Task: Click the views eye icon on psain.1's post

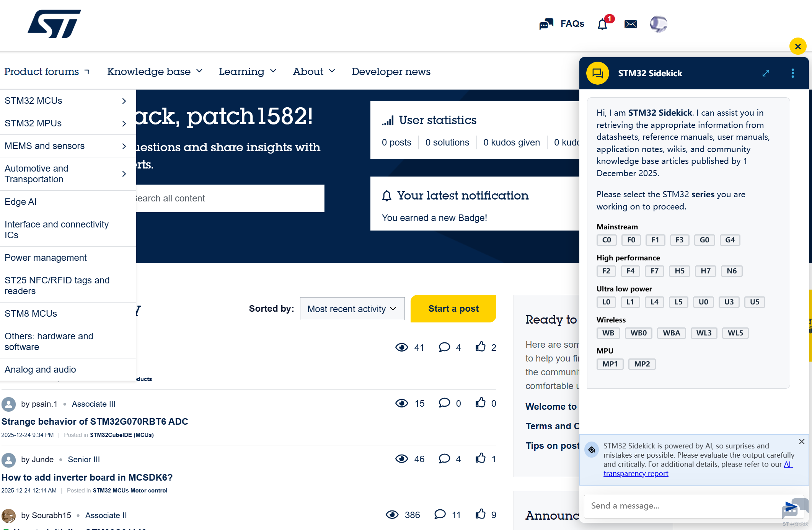Action: (402, 403)
